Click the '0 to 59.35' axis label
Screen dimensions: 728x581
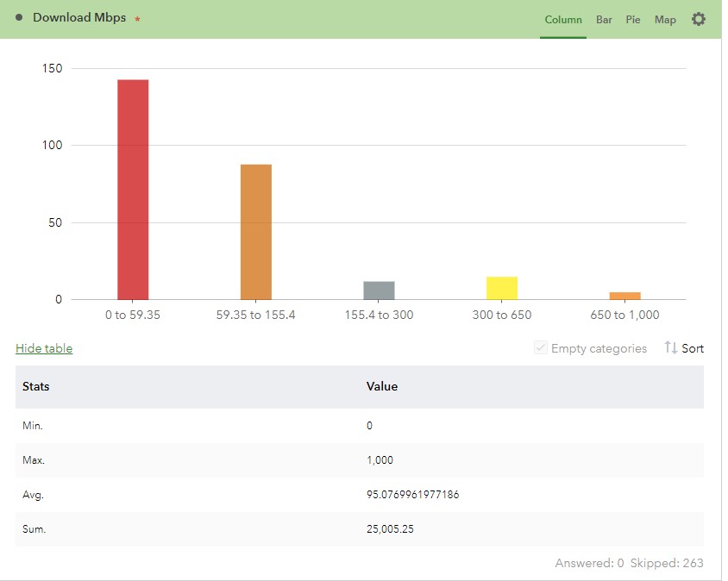133,315
